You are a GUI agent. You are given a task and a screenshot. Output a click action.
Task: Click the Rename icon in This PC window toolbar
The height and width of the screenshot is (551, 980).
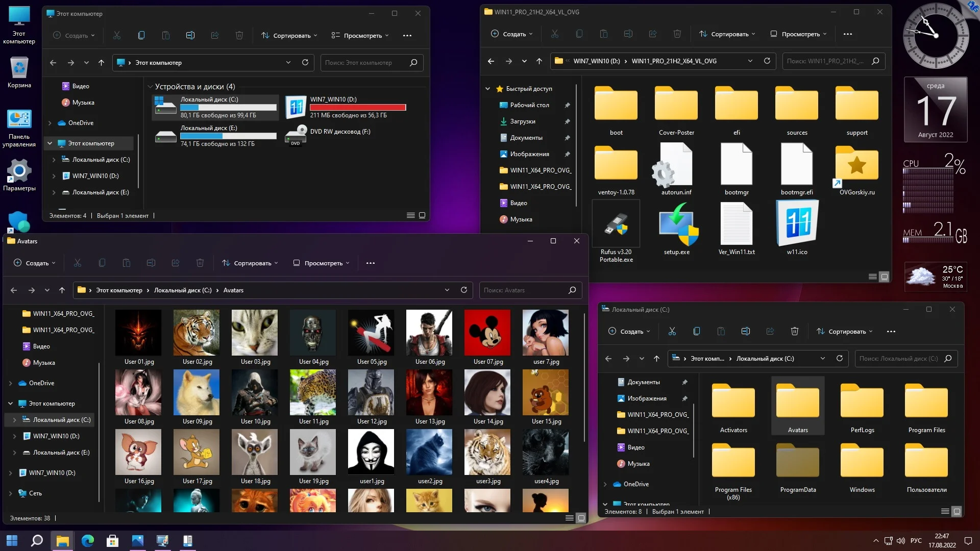[x=190, y=35]
